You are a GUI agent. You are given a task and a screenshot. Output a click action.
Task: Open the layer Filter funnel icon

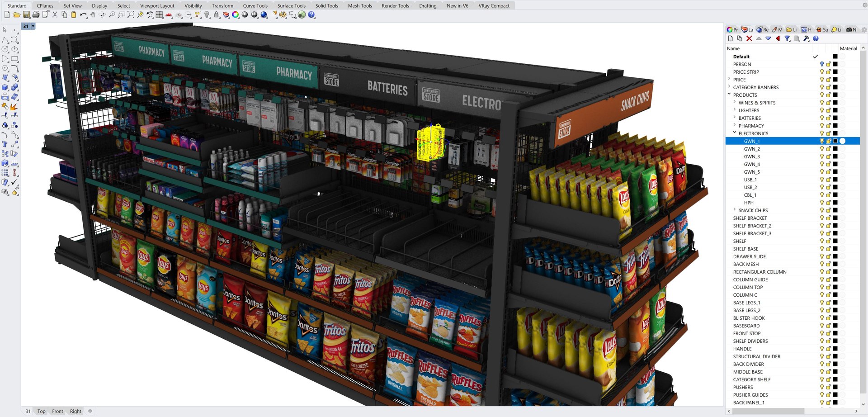787,39
